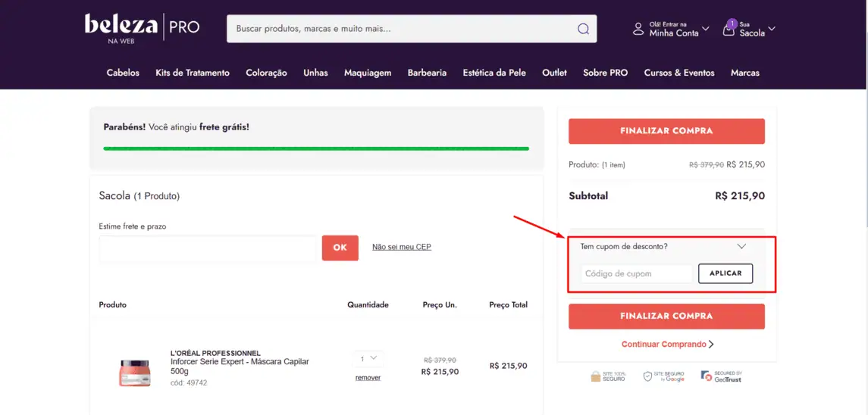868x415 pixels.
Task: Open the shopping bag icon
Action: [x=729, y=29]
